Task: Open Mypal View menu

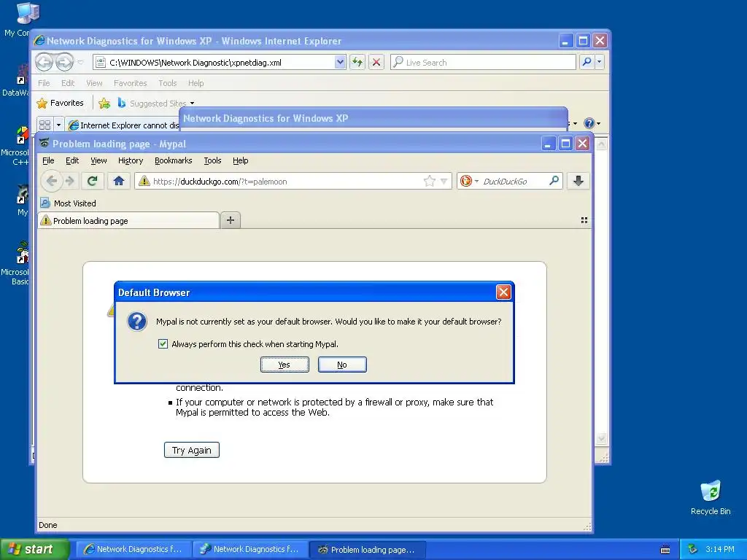Action: point(98,160)
